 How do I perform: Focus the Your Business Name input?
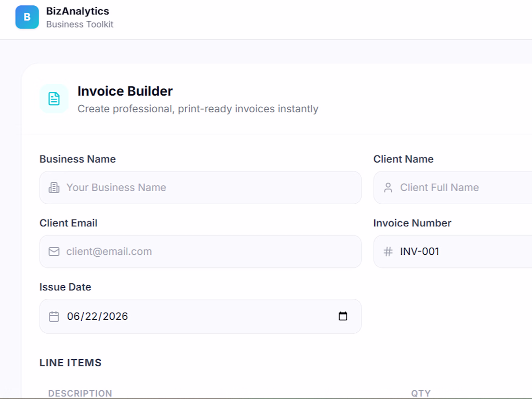[201, 188]
